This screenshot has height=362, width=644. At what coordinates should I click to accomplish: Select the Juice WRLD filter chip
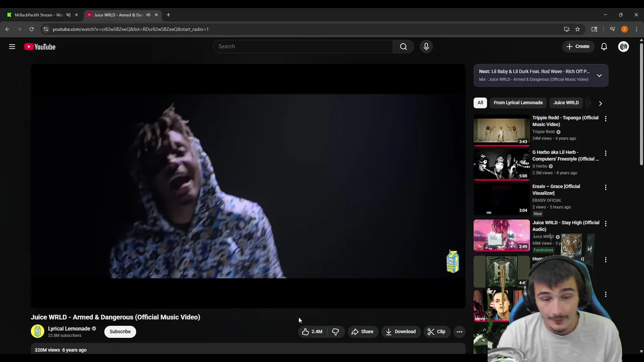pyautogui.click(x=566, y=103)
